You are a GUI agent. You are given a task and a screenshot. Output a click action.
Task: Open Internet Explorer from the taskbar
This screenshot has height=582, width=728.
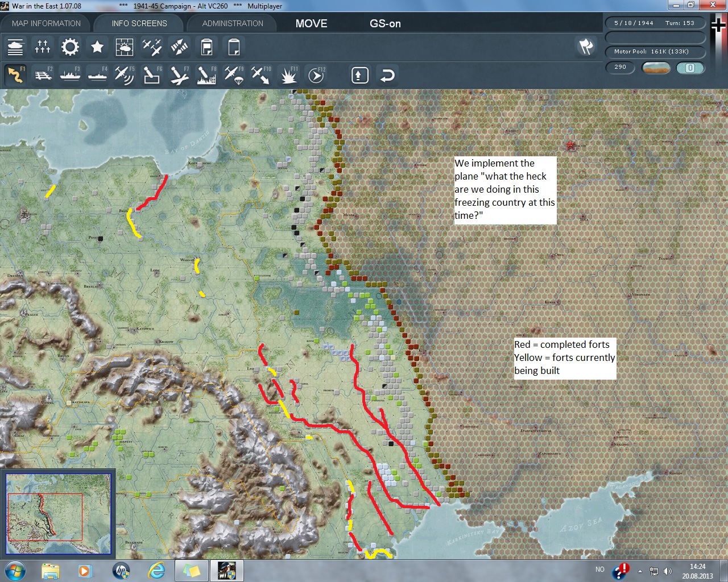pyautogui.click(x=156, y=570)
